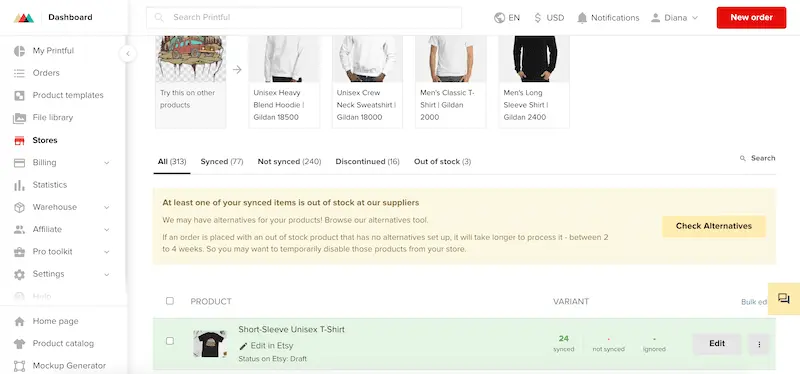Toggle the select-all PRODUCT checkbox
Screen dimensions: 800x374
tap(170, 301)
